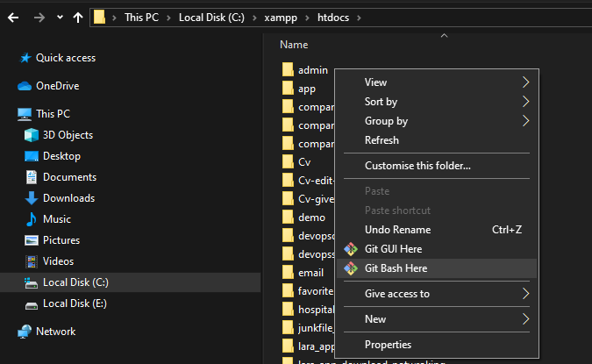Sort files by the Name column header

point(294,44)
